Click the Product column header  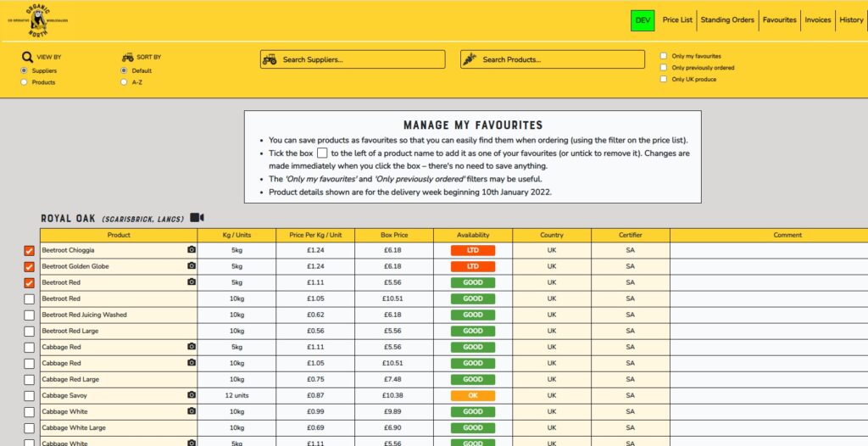pyautogui.click(x=119, y=235)
